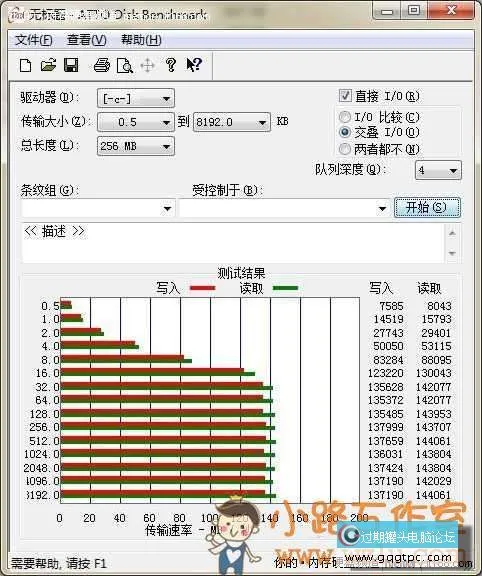
Task: Click the question mark About icon
Action: pyautogui.click(x=170, y=65)
